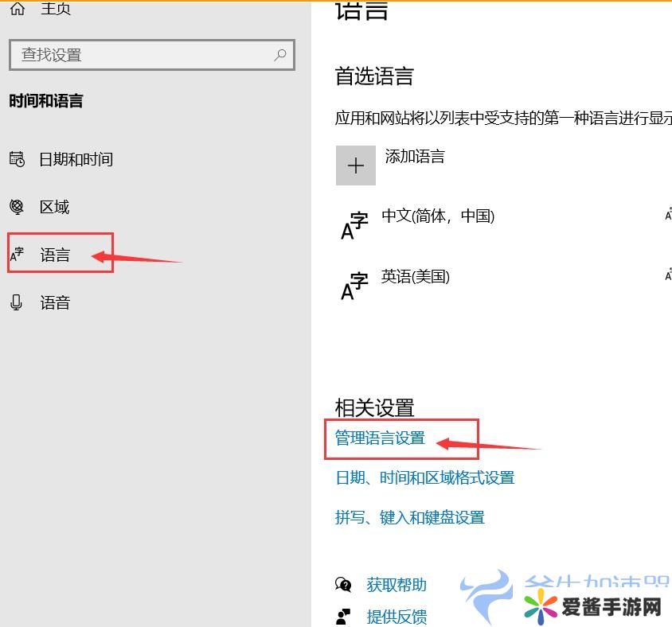The height and width of the screenshot is (627, 672).
Task: Click the Date and time calendar icon
Action: click(17, 159)
